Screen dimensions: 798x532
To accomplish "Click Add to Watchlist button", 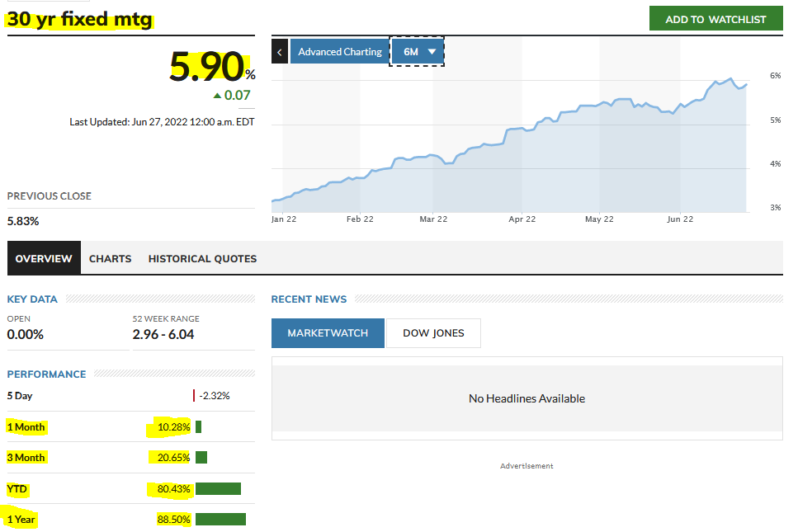I will [715, 19].
